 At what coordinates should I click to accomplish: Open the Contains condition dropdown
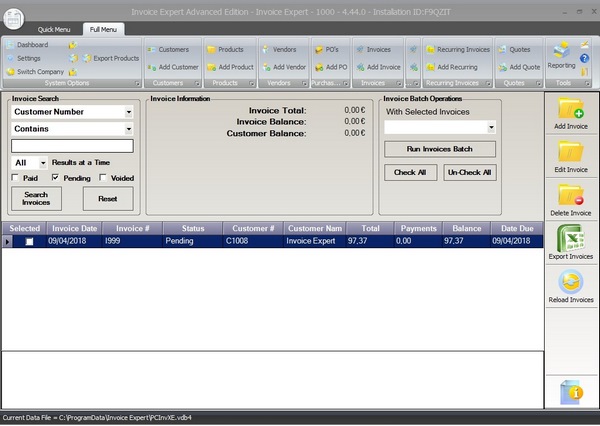129,129
